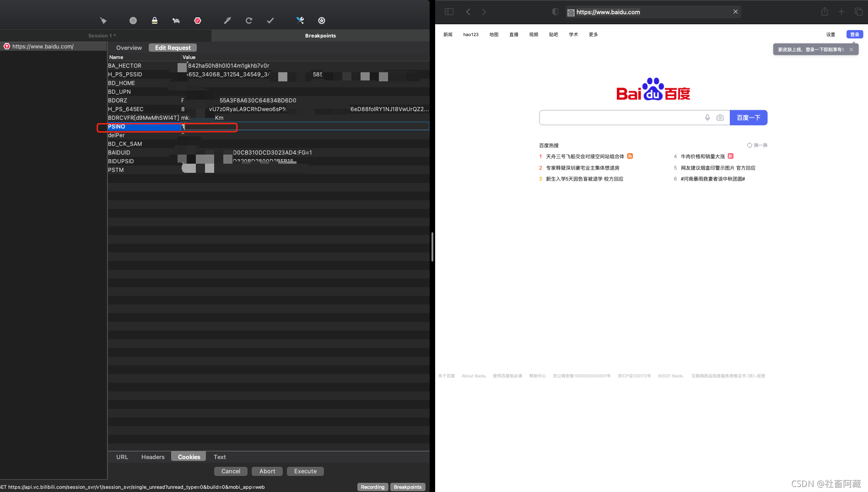Open the hao123 link on Baidu
The height and width of the screenshot is (492, 868).
471,34
